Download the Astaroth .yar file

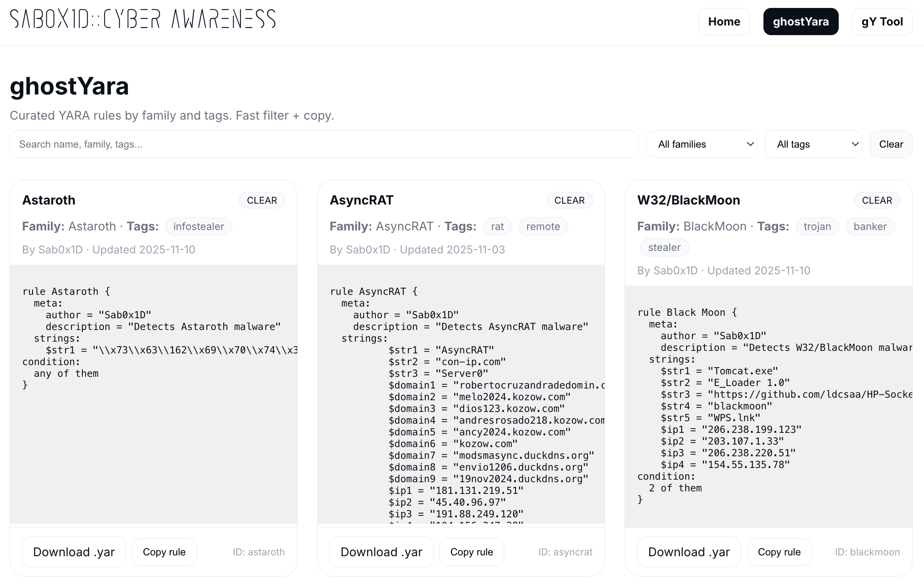pyautogui.click(x=74, y=552)
